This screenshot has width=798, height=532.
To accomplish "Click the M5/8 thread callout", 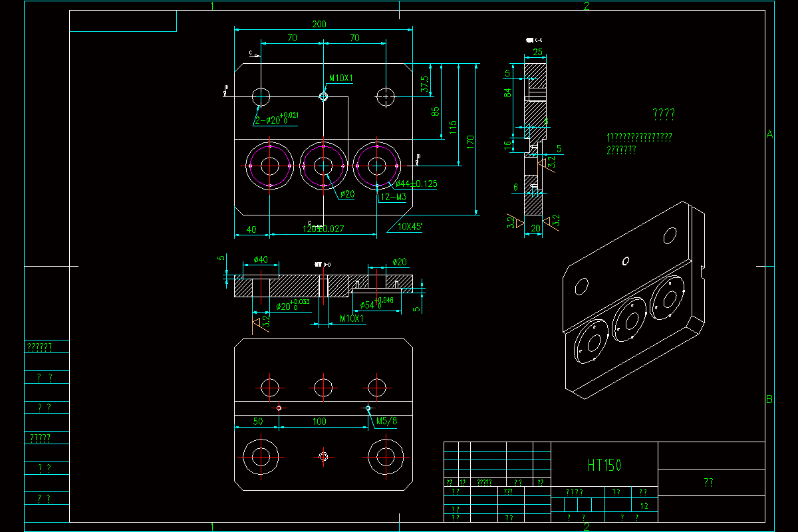I will click(387, 421).
